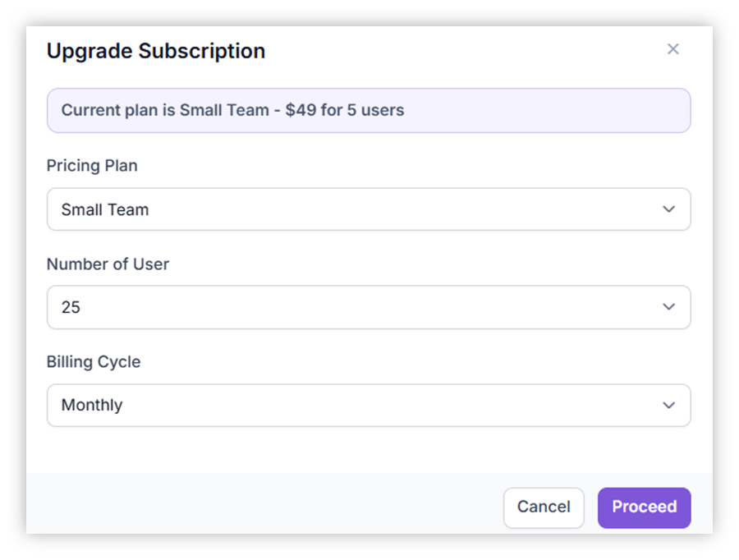
Task: Open the Pricing Plan dropdown
Action: coord(368,209)
